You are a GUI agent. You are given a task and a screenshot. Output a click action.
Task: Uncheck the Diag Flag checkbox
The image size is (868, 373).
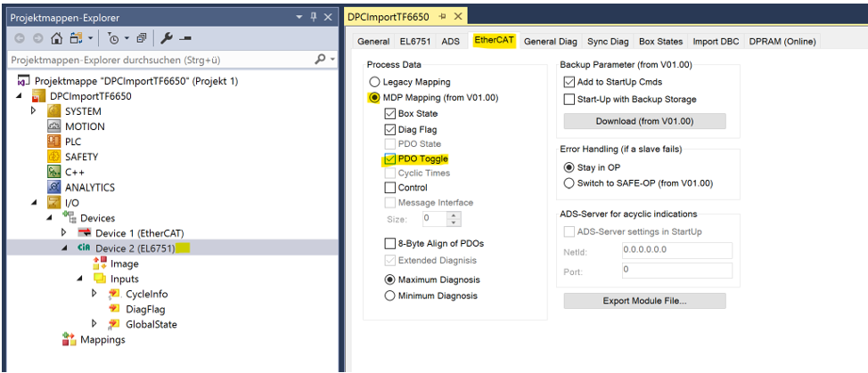(x=389, y=130)
